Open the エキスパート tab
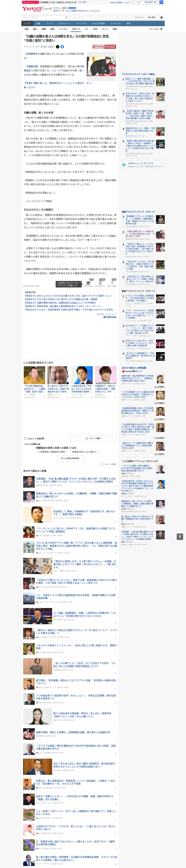186x868 pixels. pyautogui.click(x=64, y=24)
